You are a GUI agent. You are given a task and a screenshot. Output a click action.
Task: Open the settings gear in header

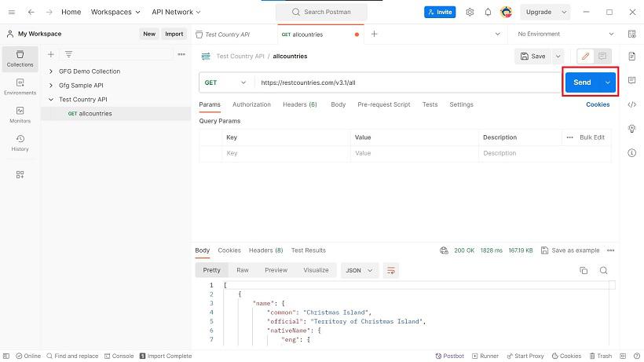click(470, 12)
